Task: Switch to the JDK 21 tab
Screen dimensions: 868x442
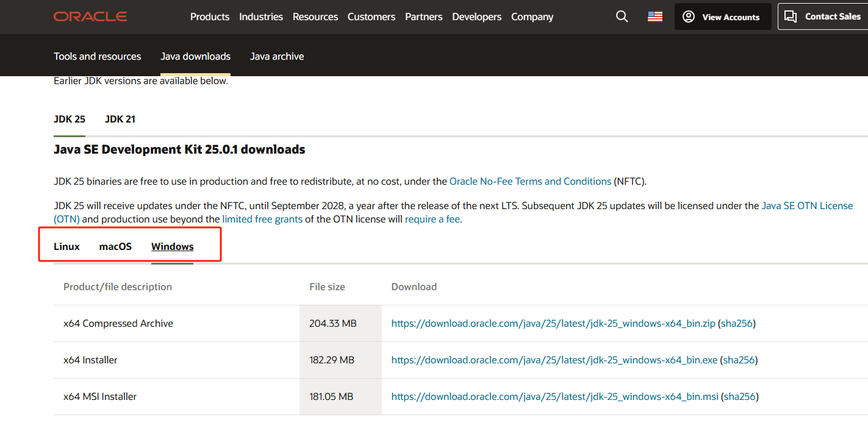Action: tap(120, 119)
